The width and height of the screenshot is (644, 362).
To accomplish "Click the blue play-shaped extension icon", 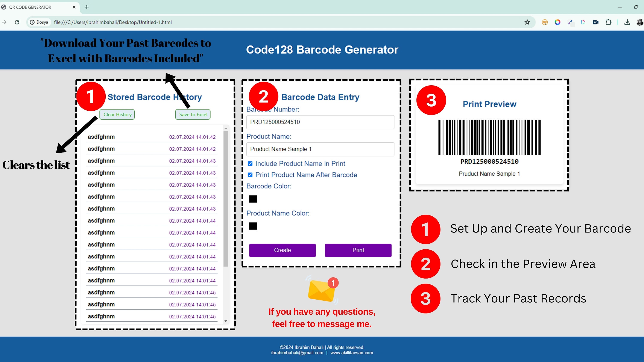I will pos(583,22).
